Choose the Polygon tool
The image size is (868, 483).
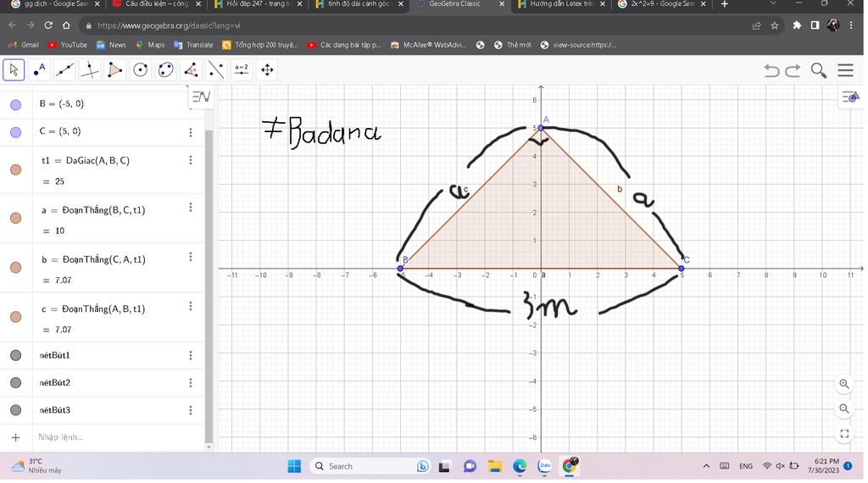(115, 70)
